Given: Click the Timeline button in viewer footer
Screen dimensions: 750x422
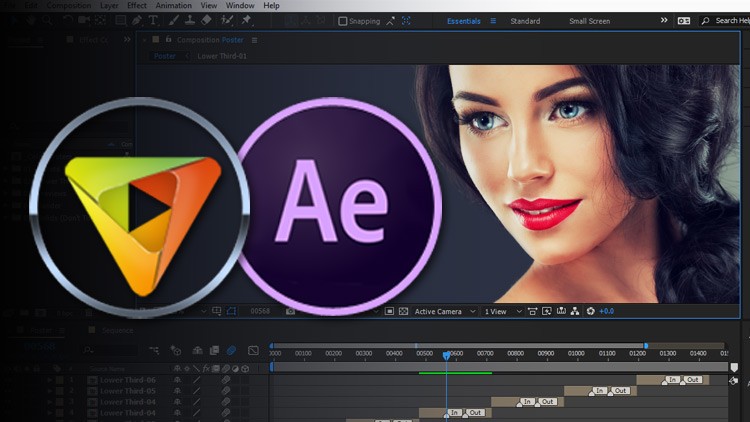Looking at the screenshot, I should [x=561, y=311].
